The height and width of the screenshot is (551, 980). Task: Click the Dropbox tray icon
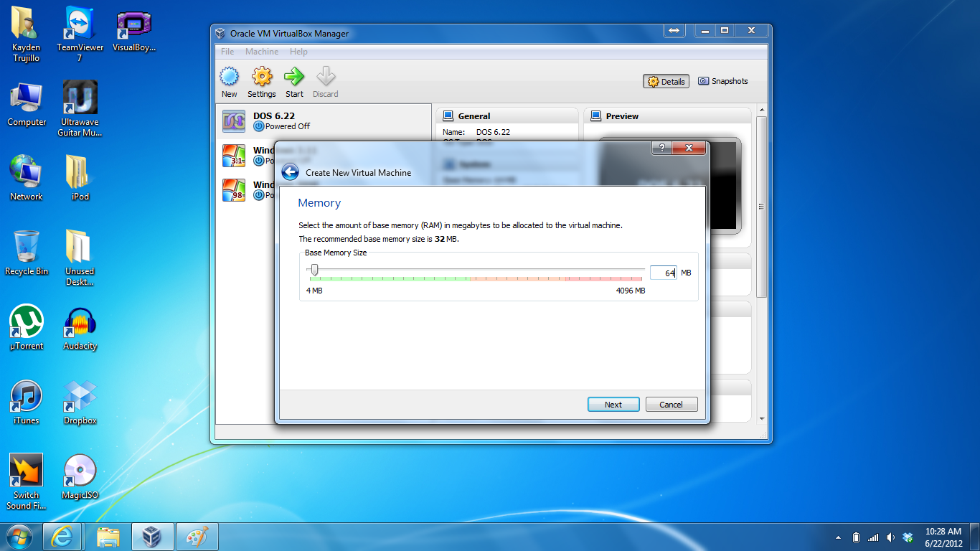tap(908, 537)
